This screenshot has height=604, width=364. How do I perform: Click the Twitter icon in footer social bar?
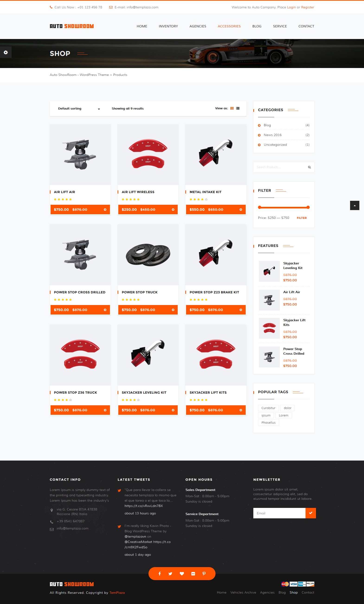click(170, 574)
